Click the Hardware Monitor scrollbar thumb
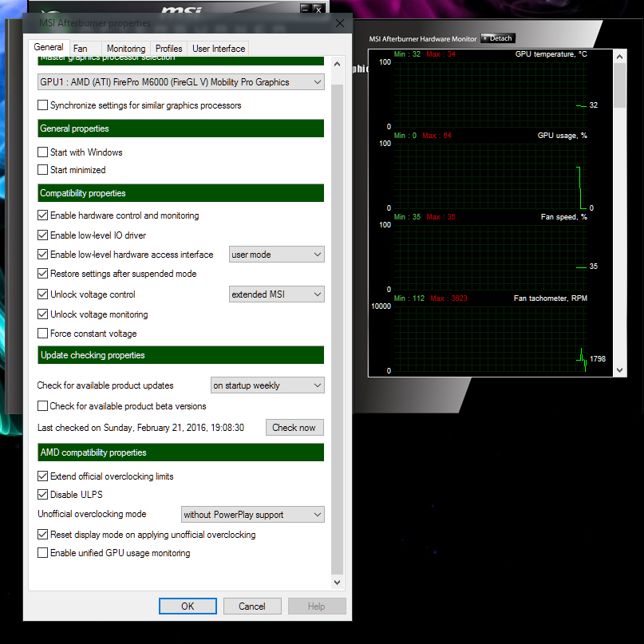Viewport: 644px width, 644px height. click(620, 85)
